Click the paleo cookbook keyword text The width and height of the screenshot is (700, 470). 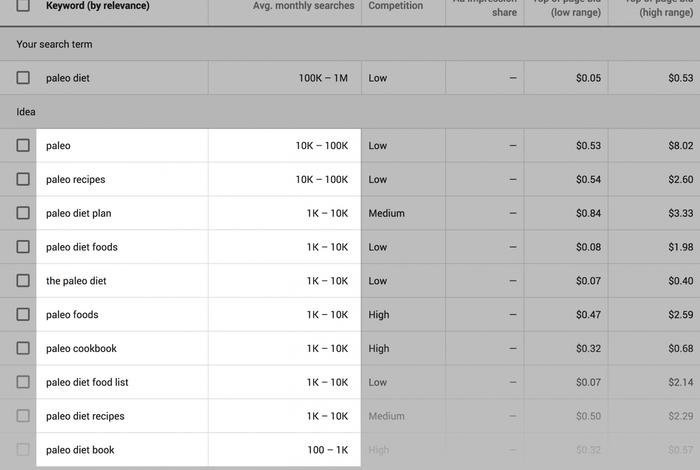click(x=81, y=349)
